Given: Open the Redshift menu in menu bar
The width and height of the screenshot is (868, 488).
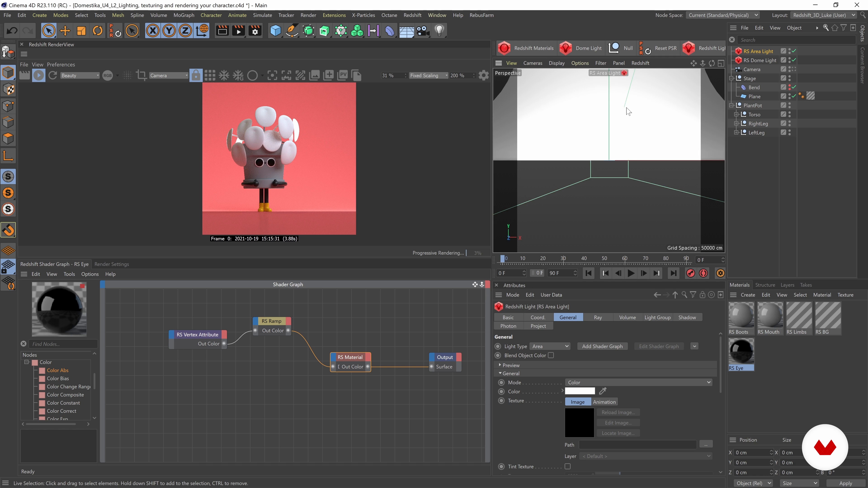Looking at the screenshot, I should coord(412,15).
